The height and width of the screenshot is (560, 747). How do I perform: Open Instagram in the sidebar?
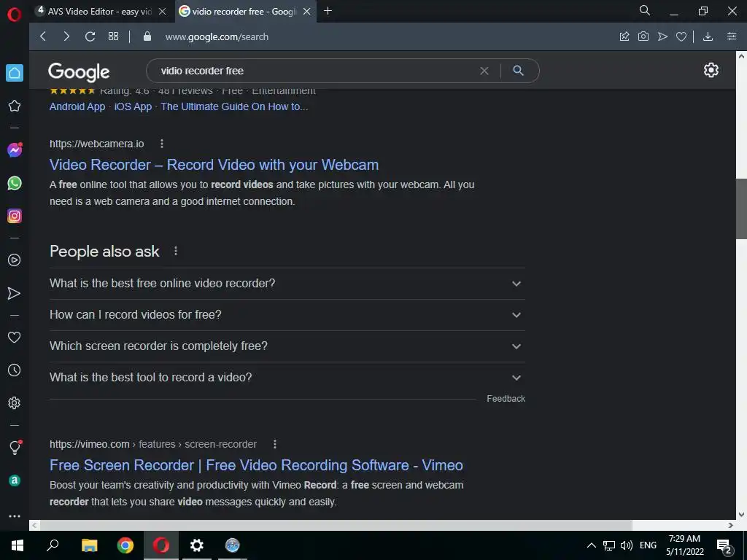(x=15, y=216)
